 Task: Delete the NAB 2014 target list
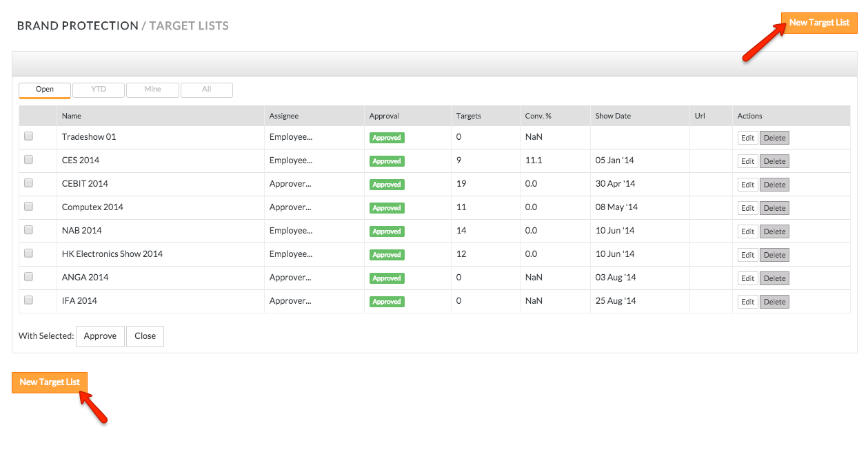point(774,231)
